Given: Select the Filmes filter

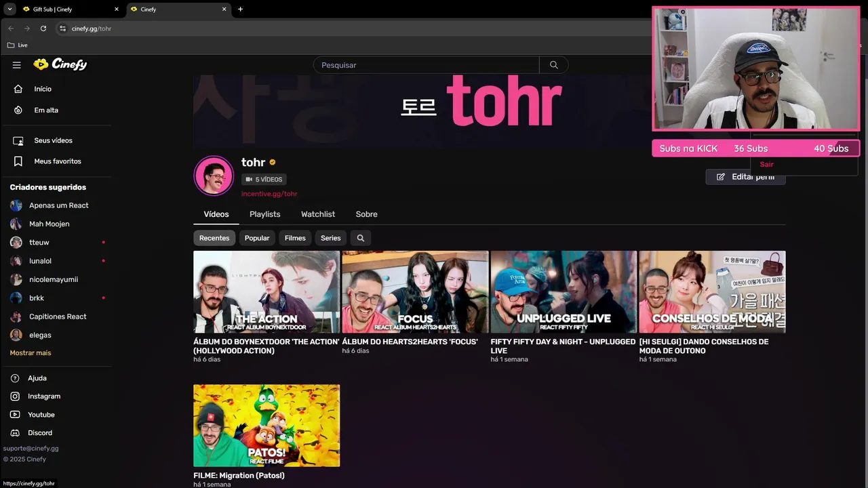Looking at the screenshot, I should [x=295, y=238].
